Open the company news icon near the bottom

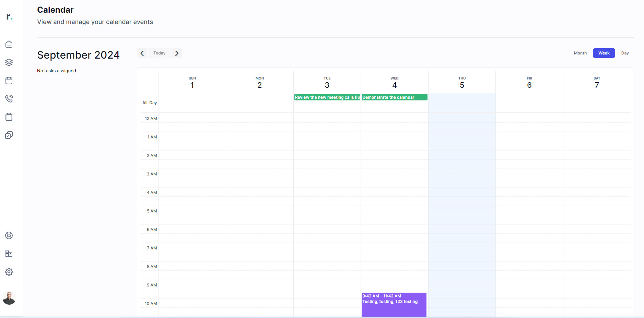pos(9,254)
